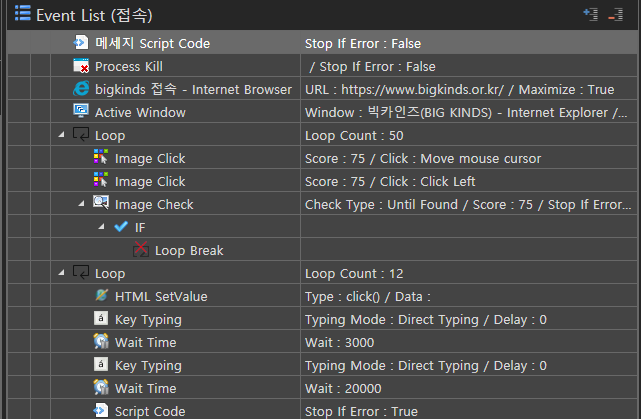The image size is (641, 419).
Task: Select the HTML SetValue event
Action: (x=161, y=296)
